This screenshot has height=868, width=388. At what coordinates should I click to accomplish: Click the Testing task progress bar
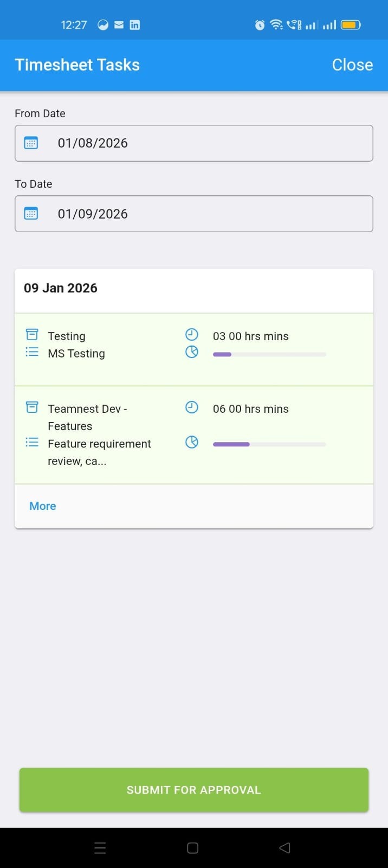tap(269, 355)
